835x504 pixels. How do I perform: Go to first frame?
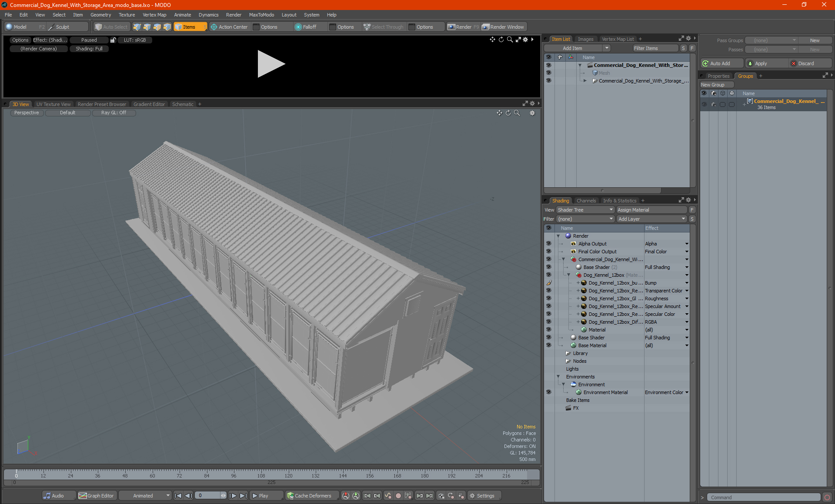tap(178, 496)
